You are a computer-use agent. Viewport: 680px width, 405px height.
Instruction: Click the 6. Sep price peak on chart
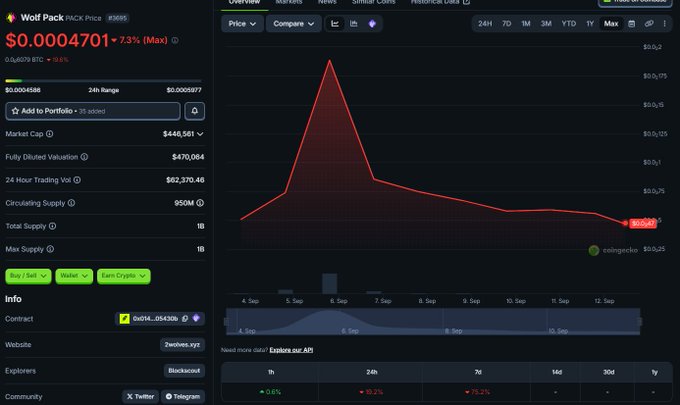pyautogui.click(x=330, y=61)
